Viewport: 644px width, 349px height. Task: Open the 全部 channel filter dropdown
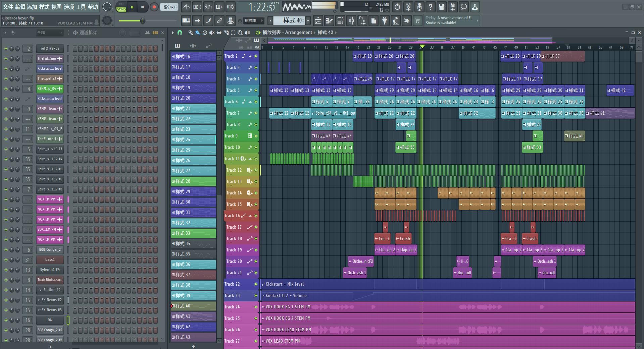pos(49,33)
